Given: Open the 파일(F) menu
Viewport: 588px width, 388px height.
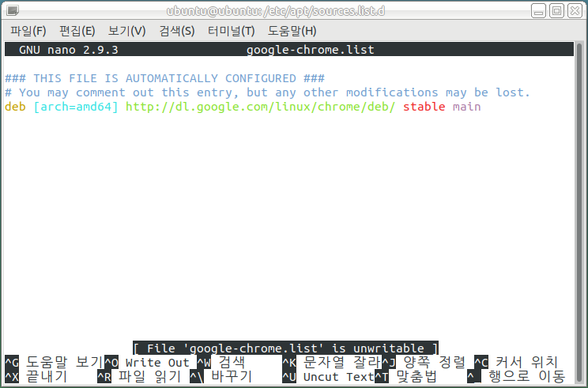Looking at the screenshot, I should click(28, 31).
